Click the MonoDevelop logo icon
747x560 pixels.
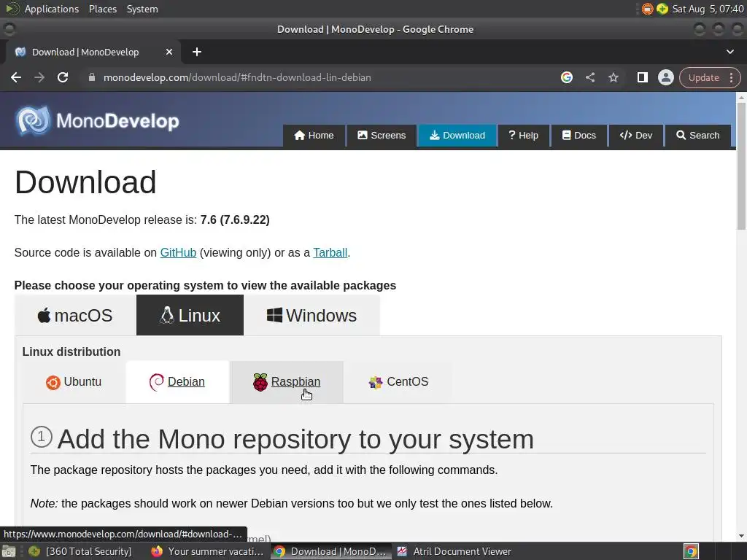(32, 120)
